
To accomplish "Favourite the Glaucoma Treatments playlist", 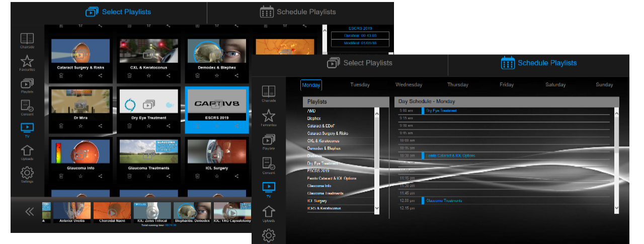I will tap(148, 176).
